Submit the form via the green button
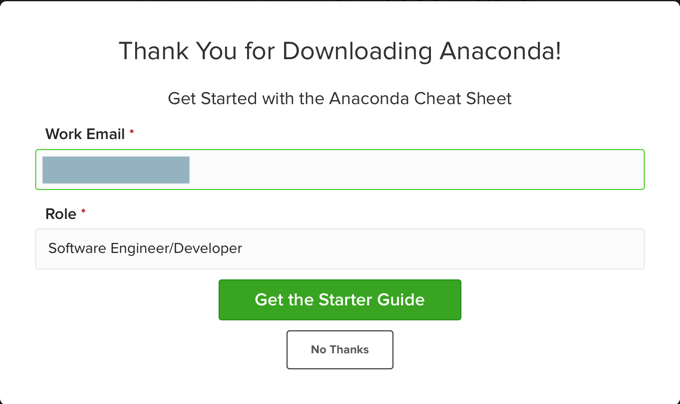 pyautogui.click(x=340, y=300)
